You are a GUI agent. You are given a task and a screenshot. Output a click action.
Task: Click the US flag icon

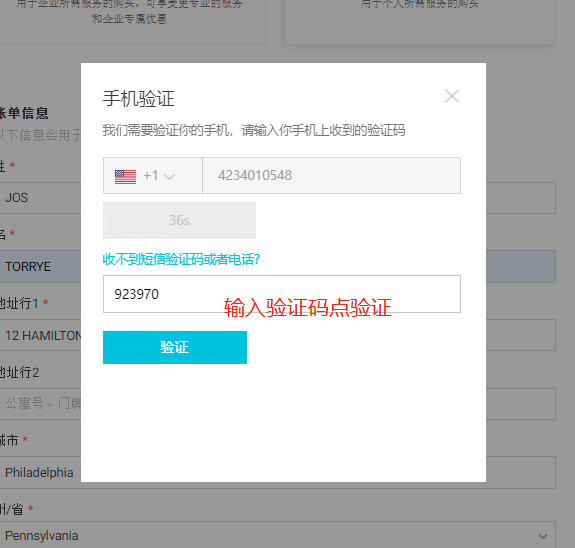coord(125,177)
